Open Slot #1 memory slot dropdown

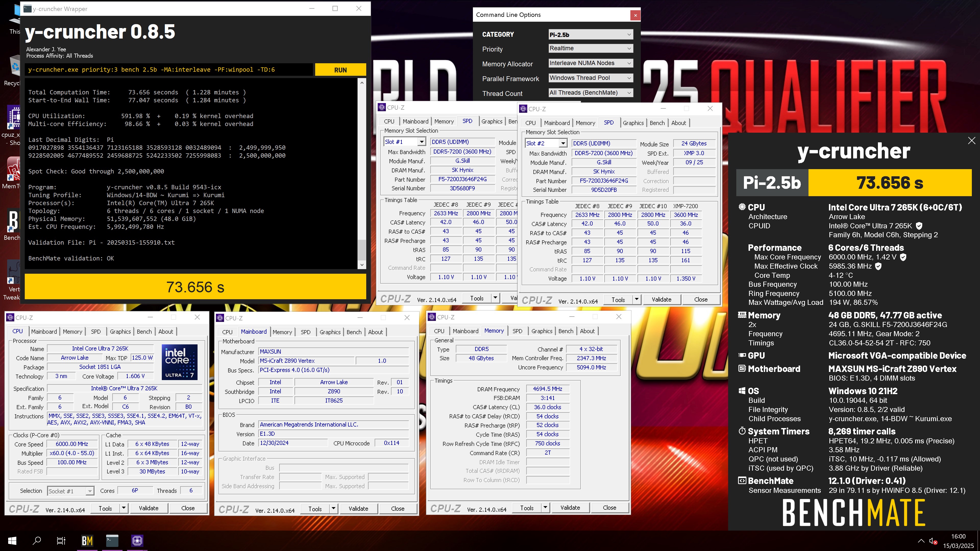point(405,142)
